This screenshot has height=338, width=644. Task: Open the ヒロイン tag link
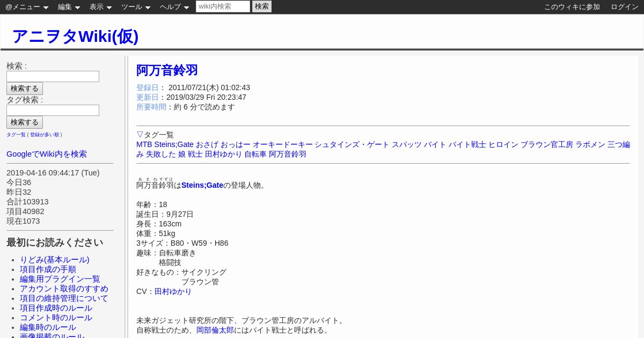pyautogui.click(x=503, y=144)
